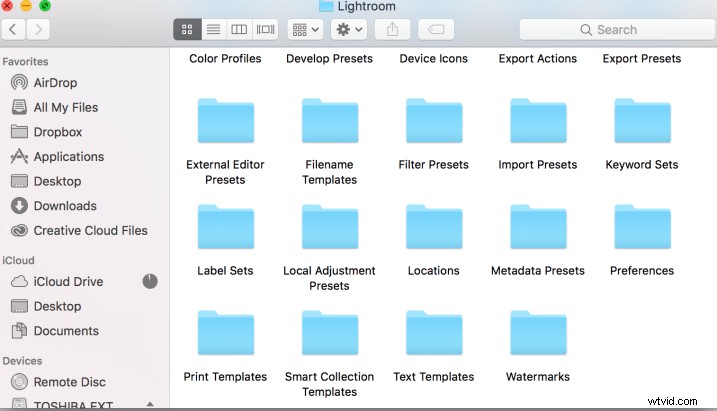Select the Metadata Presets folder
Screen dimensions: 717x411
[x=538, y=227]
